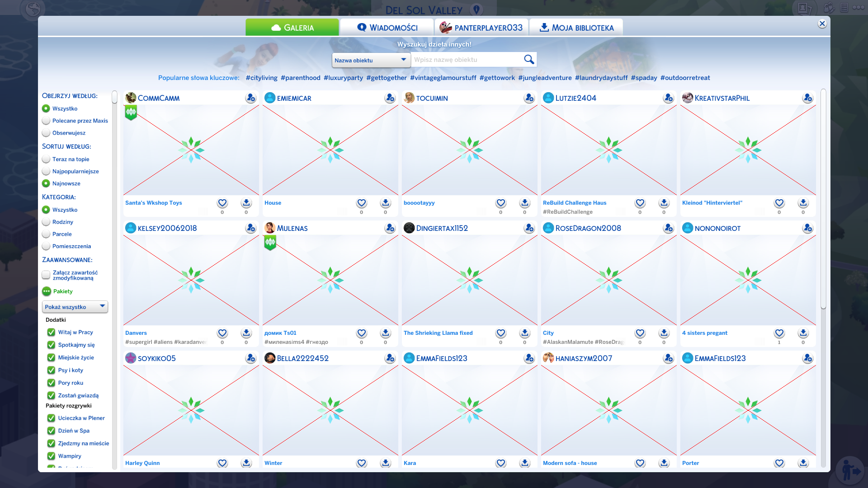Favorite the 4 sisters pregant household
This screenshot has height=488, width=868.
pyautogui.click(x=779, y=333)
